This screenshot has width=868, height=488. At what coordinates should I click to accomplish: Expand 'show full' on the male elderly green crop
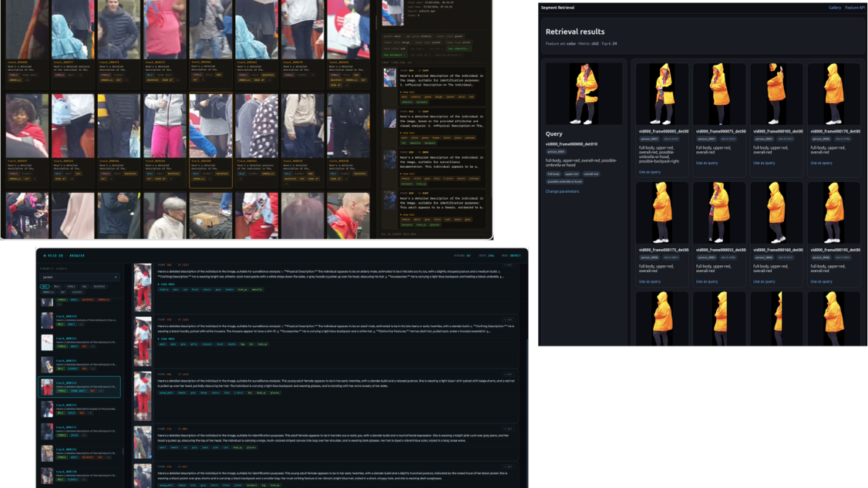(x=408, y=92)
